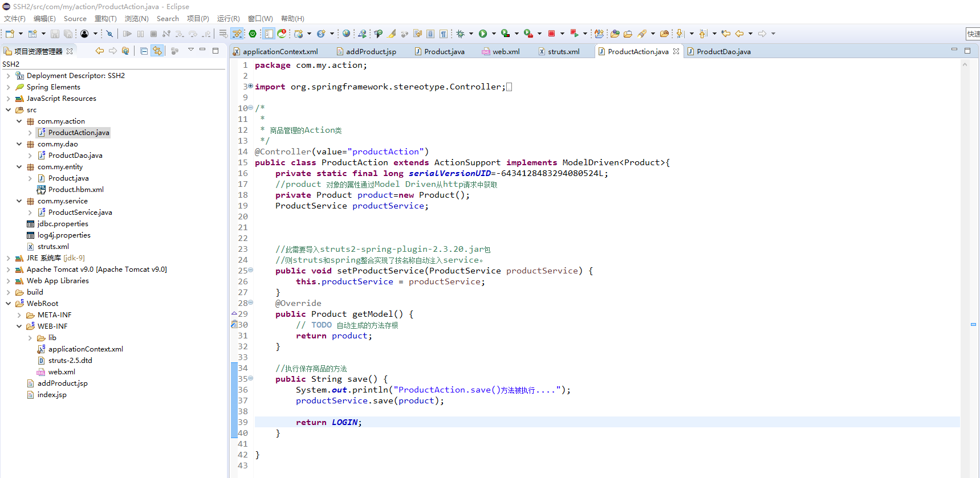Unfold the collapsed import statements on line 3
The image size is (980, 478).
[x=250, y=86]
